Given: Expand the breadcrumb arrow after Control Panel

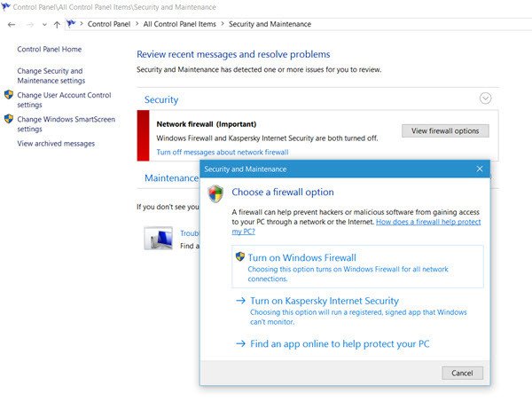Looking at the screenshot, I should (x=139, y=24).
